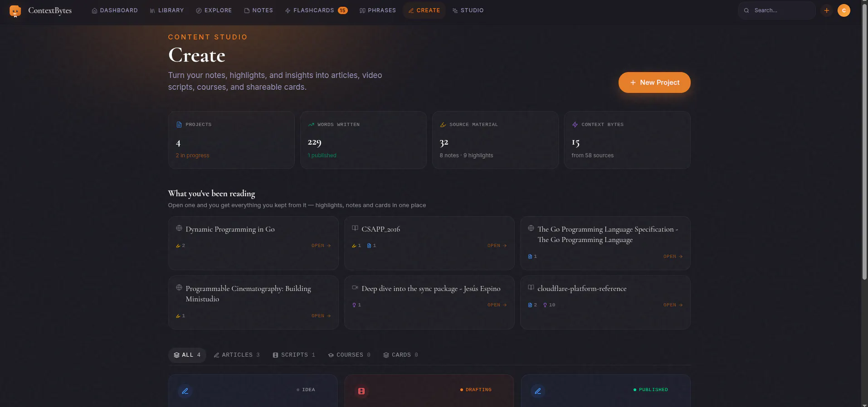Open the Dashboard nav item

tap(115, 10)
